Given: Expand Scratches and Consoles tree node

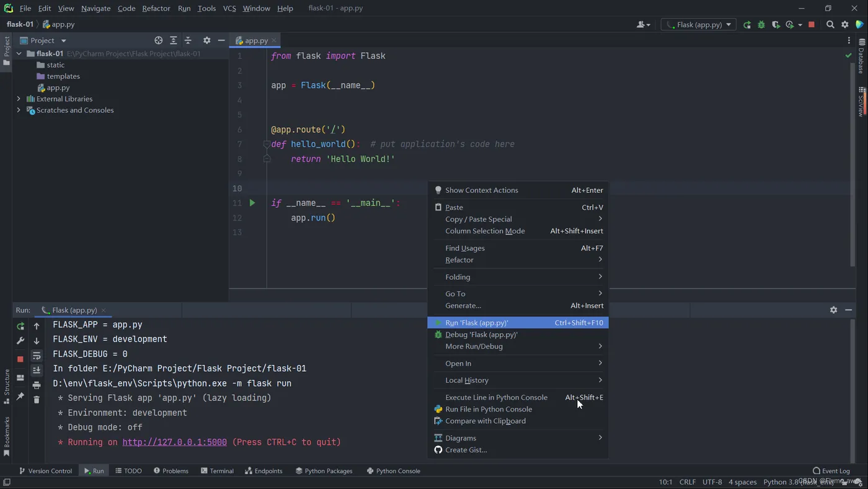Looking at the screenshot, I should pyautogui.click(x=19, y=110).
